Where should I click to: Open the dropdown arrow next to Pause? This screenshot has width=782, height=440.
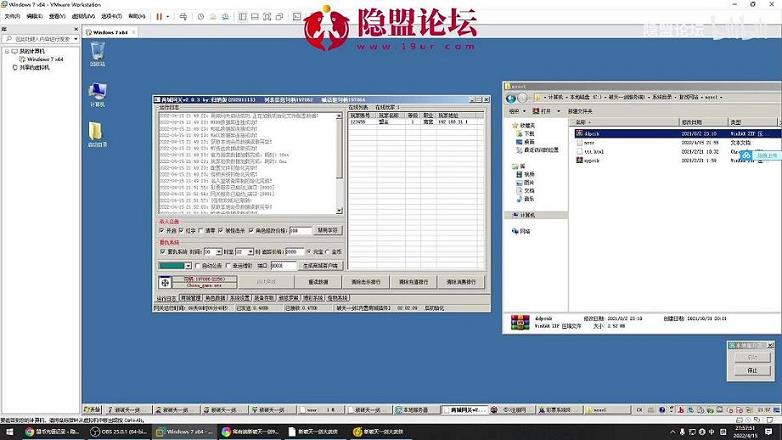pyautogui.click(x=168, y=16)
